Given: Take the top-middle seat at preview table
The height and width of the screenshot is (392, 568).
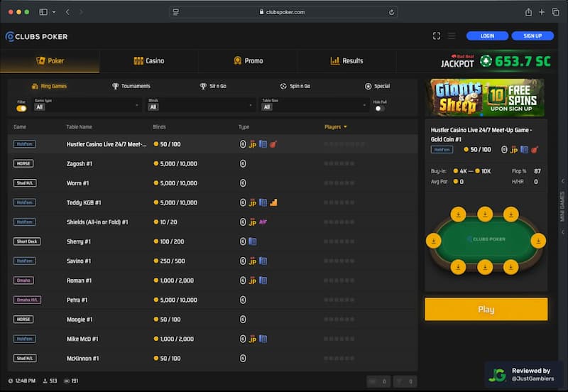Looking at the screenshot, I should tap(485, 214).
